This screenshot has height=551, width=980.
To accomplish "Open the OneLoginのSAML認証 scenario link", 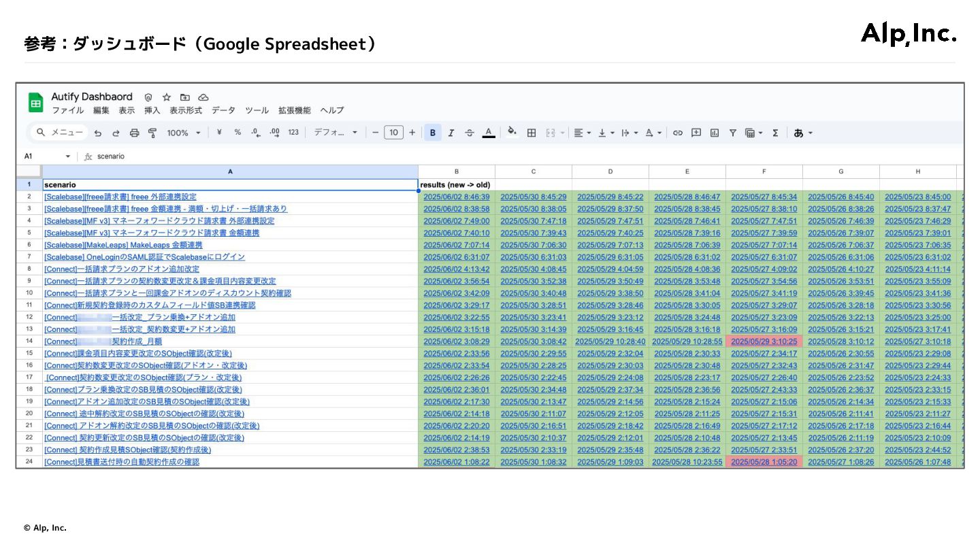I will point(144,257).
